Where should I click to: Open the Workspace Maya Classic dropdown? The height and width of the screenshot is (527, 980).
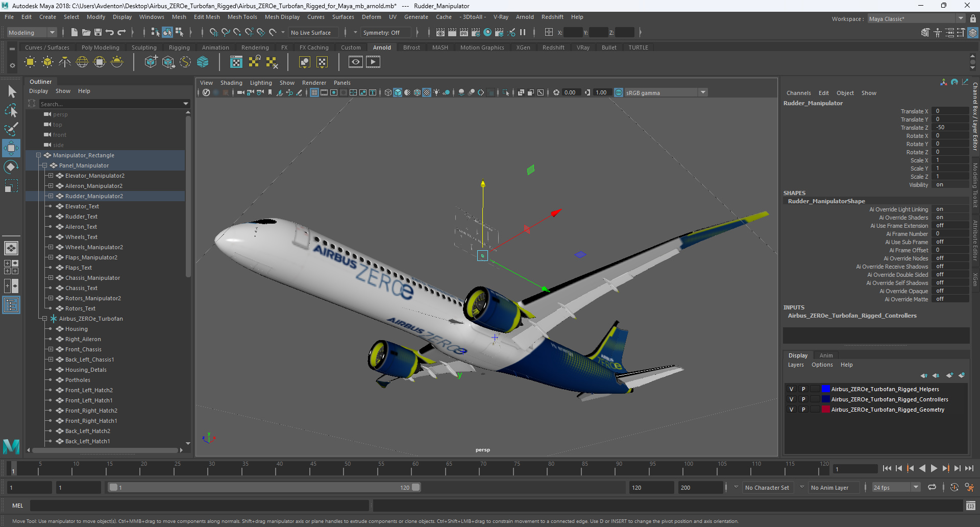pos(916,19)
